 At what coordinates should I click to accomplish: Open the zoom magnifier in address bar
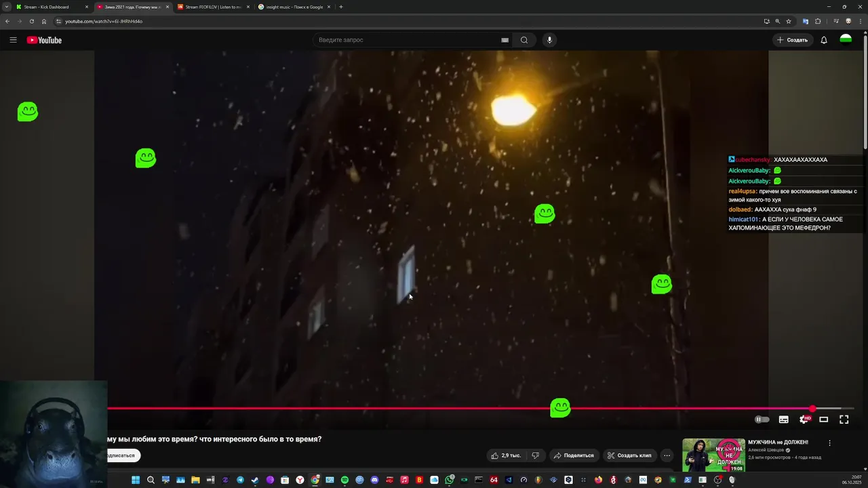pyautogui.click(x=777, y=21)
